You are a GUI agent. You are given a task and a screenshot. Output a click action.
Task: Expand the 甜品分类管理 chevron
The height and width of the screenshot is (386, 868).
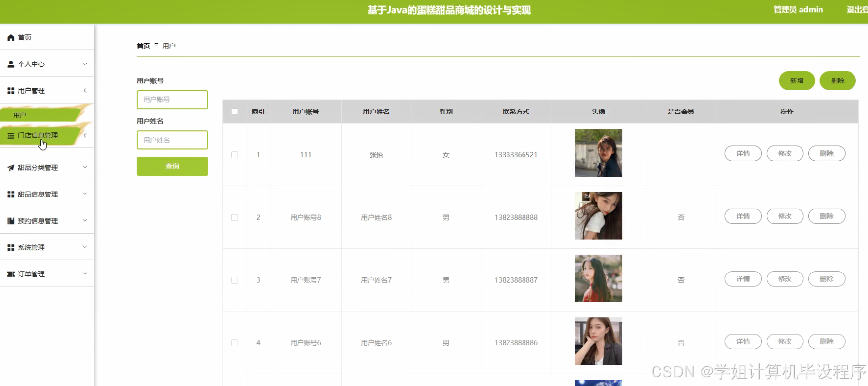pos(85,167)
